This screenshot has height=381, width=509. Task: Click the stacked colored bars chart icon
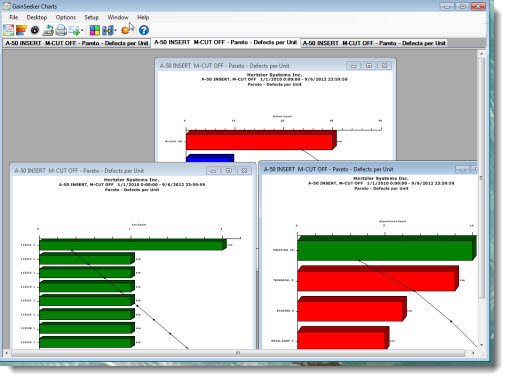click(x=21, y=30)
